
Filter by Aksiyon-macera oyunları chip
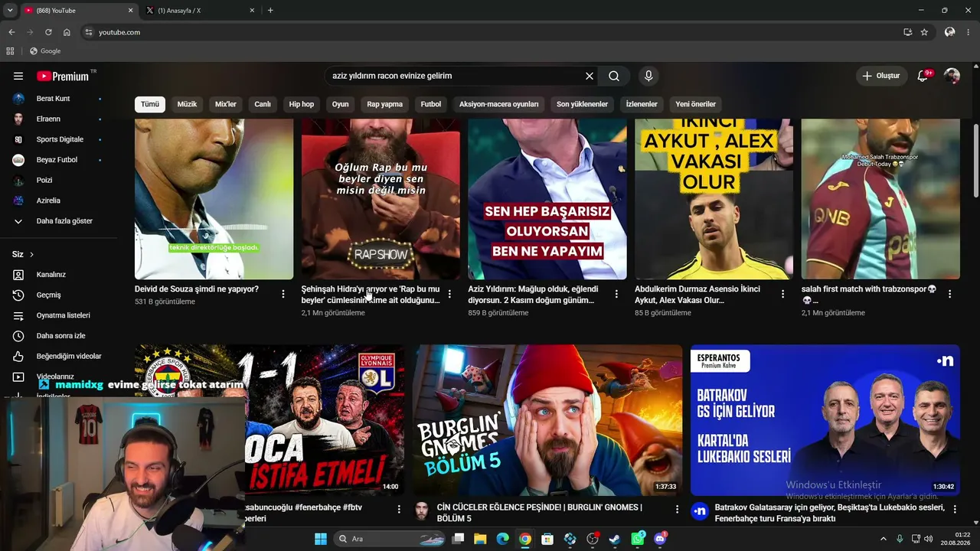(499, 104)
